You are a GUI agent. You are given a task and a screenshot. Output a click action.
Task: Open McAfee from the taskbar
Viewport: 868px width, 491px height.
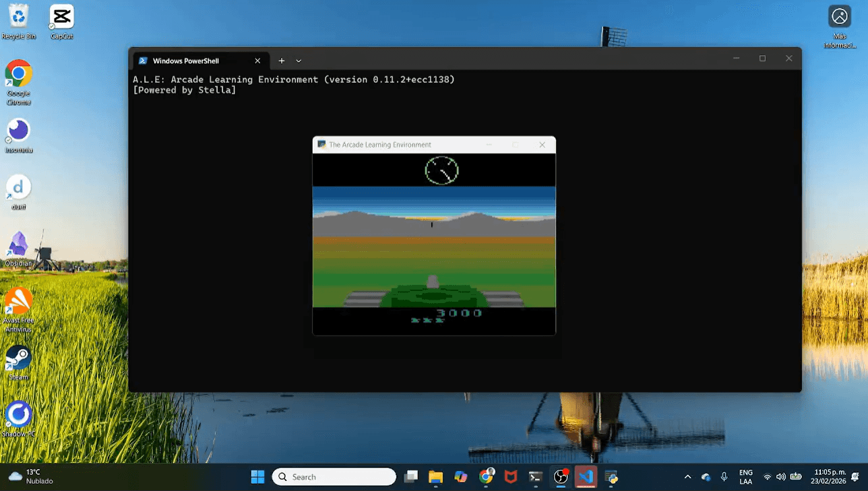(511, 477)
